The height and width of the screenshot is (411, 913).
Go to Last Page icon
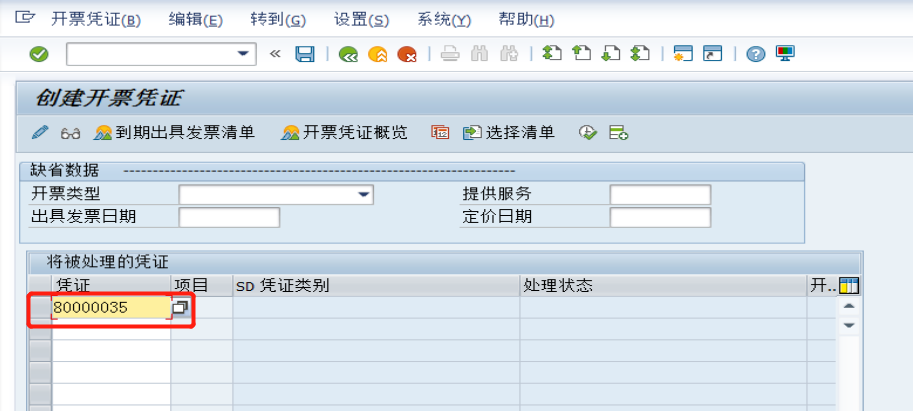640,54
